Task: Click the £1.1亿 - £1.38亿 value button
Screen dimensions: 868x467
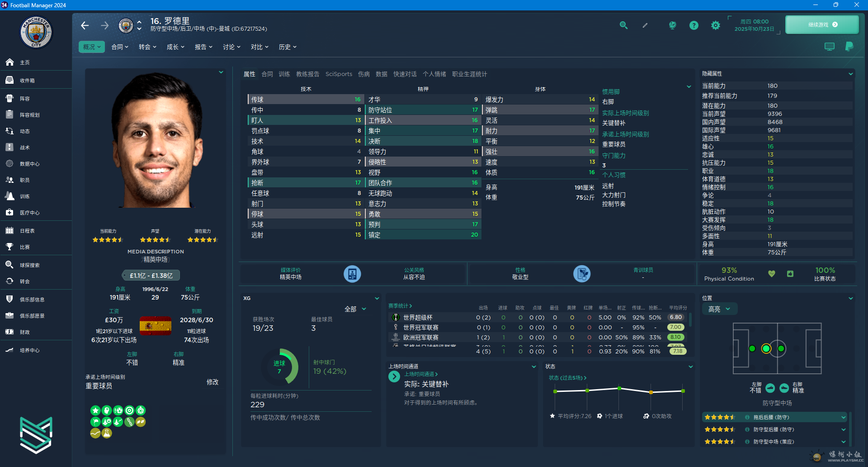Action: pos(151,275)
